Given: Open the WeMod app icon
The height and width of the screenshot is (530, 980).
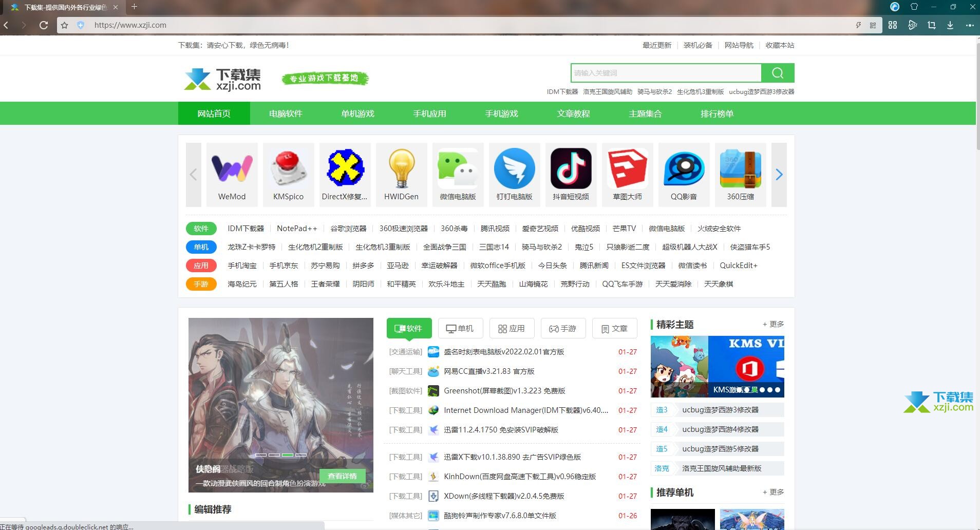Looking at the screenshot, I should (x=232, y=168).
